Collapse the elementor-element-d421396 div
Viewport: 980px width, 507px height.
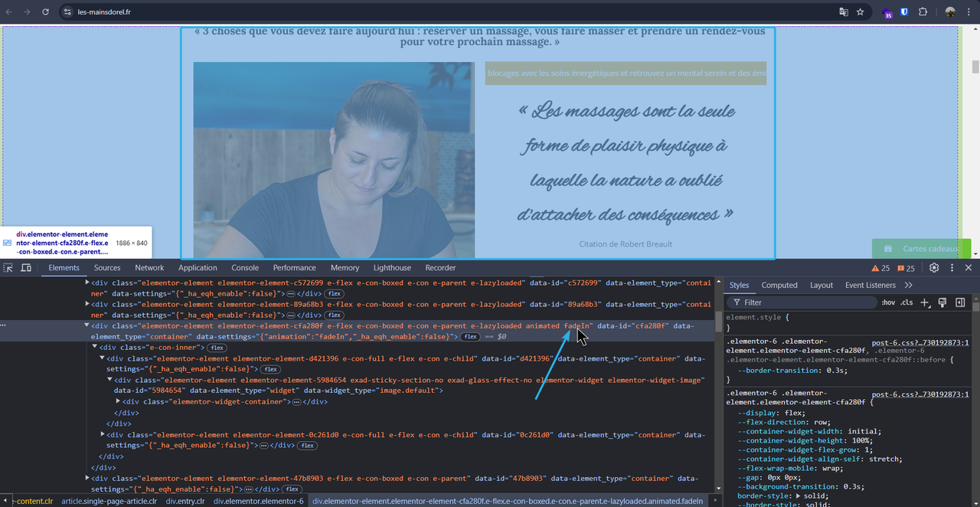(103, 358)
